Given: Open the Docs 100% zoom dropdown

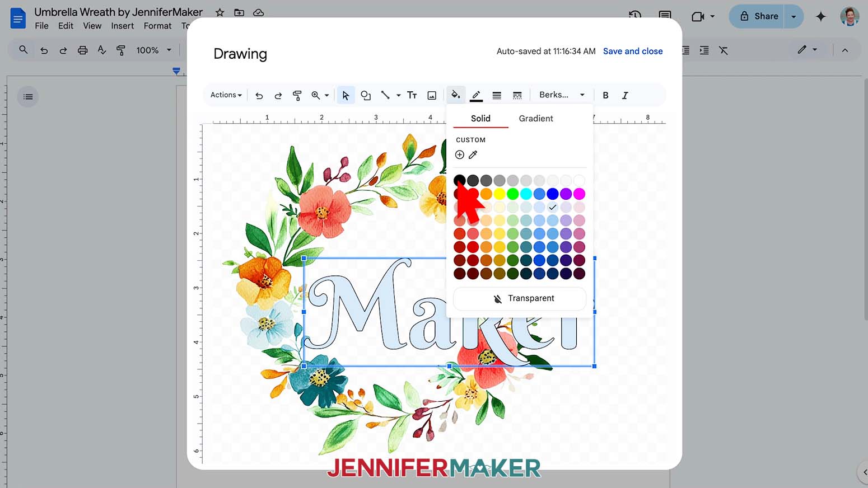Looking at the screenshot, I should (154, 50).
